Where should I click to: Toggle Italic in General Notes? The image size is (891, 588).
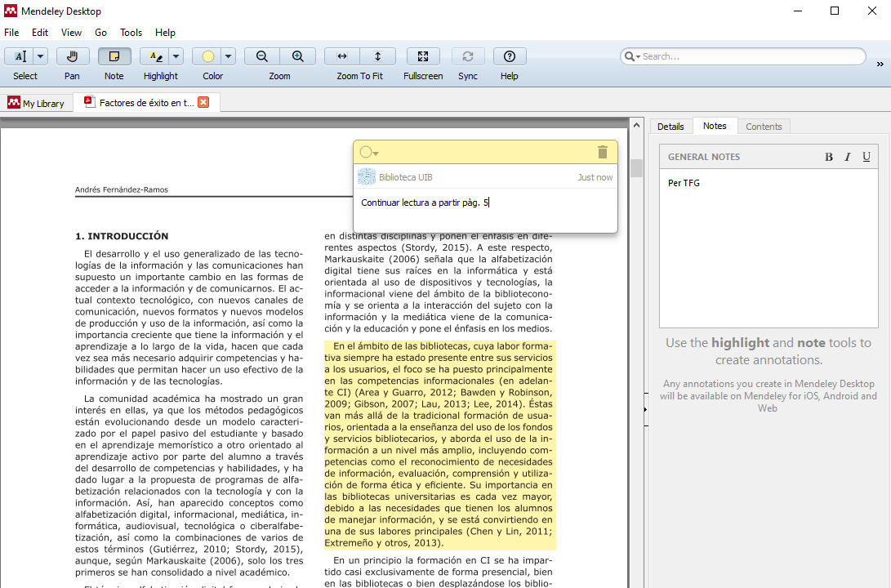847,157
